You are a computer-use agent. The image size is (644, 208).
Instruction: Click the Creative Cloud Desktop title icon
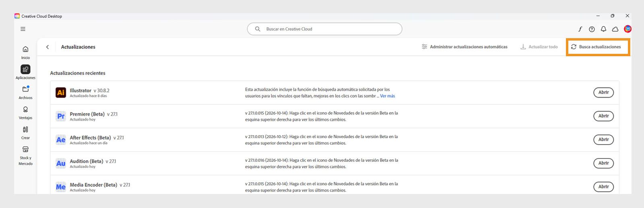point(17,16)
